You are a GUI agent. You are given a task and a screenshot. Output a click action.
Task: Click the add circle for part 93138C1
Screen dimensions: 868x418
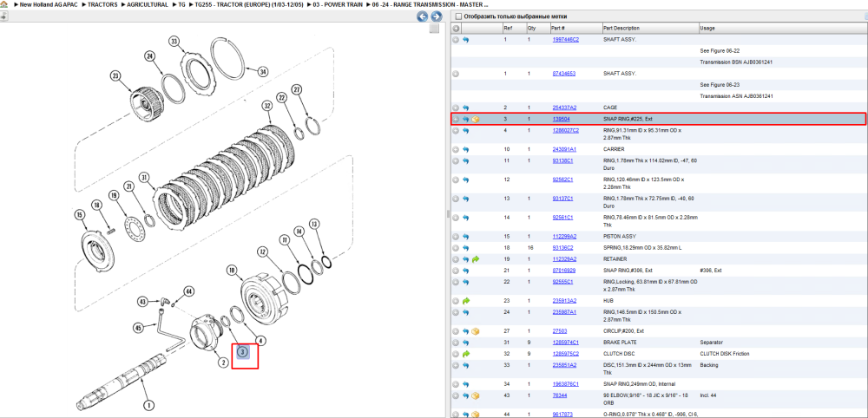point(456,161)
